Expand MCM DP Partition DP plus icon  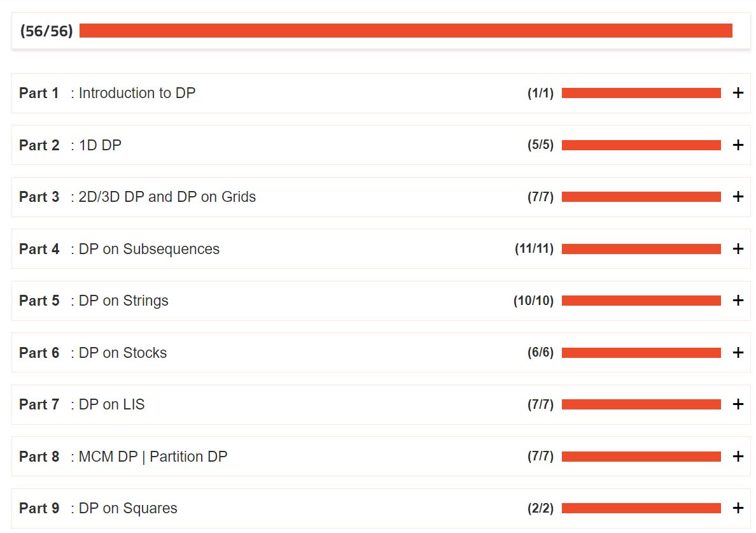click(x=738, y=457)
